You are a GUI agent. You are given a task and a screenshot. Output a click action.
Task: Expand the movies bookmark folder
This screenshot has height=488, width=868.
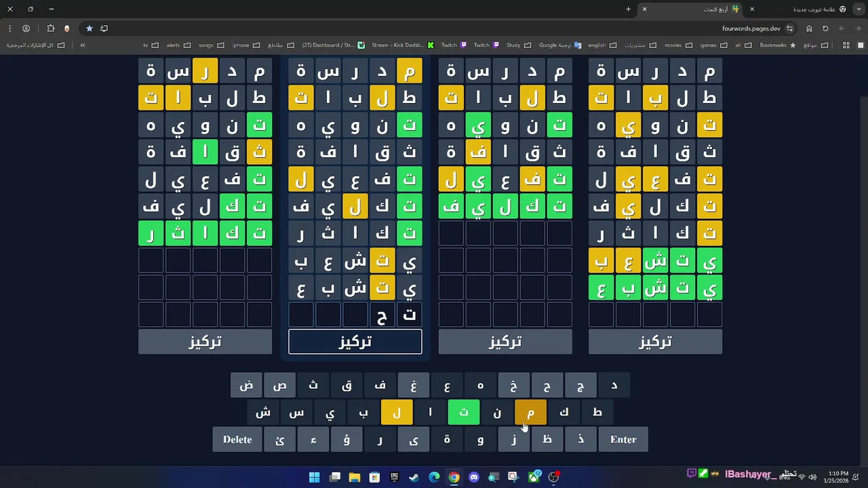pyautogui.click(x=678, y=45)
